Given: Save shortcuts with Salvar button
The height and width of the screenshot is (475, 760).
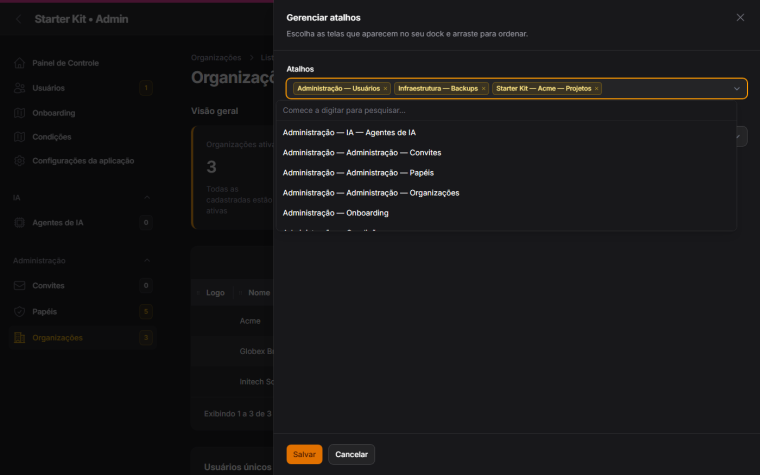Looking at the screenshot, I should point(304,454).
